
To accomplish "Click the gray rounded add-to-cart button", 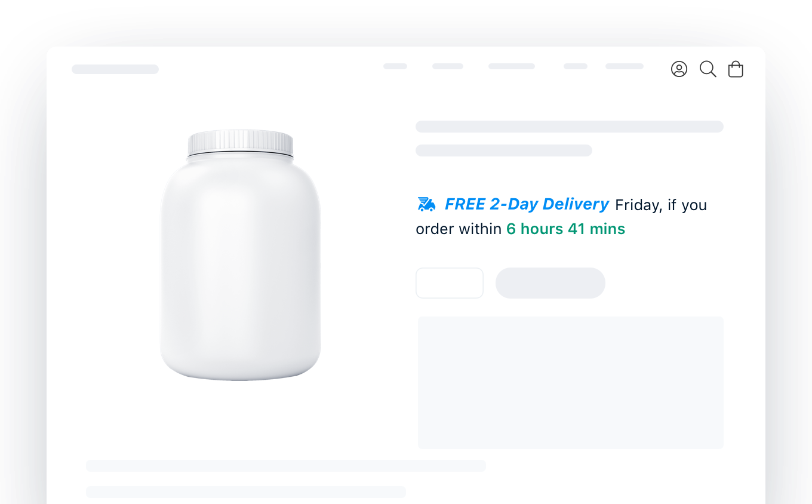I will point(550,283).
